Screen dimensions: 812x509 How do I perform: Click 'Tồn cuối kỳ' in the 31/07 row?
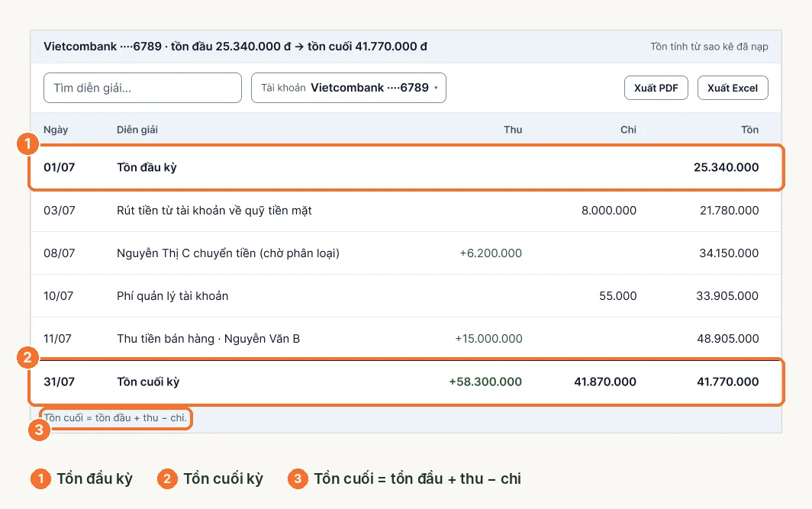pyautogui.click(x=148, y=382)
